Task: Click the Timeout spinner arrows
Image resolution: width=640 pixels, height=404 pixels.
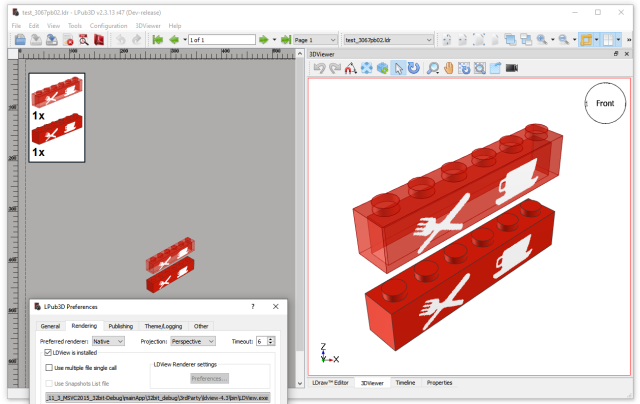Action: tap(271, 341)
